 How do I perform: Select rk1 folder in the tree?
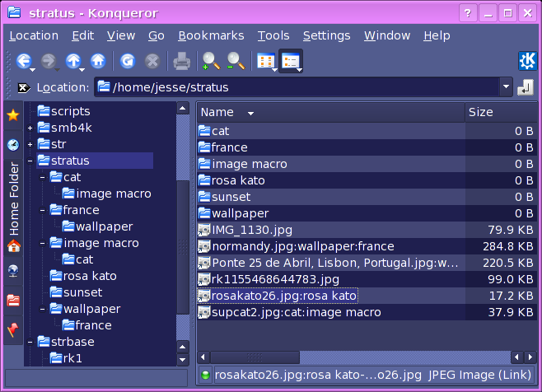coord(66,358)
